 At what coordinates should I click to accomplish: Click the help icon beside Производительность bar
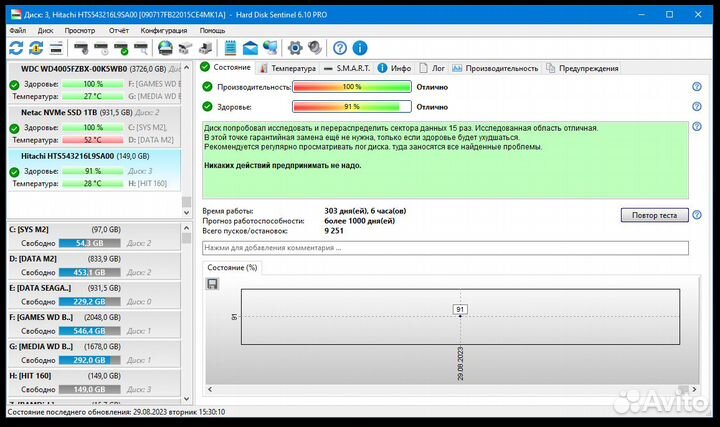697,86
